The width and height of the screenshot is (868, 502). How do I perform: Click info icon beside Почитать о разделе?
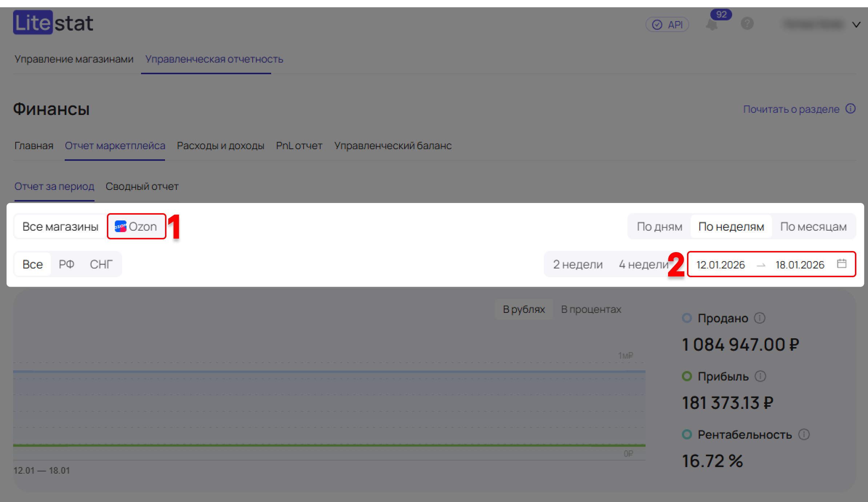pyautogui.click(x=850, y=109)
